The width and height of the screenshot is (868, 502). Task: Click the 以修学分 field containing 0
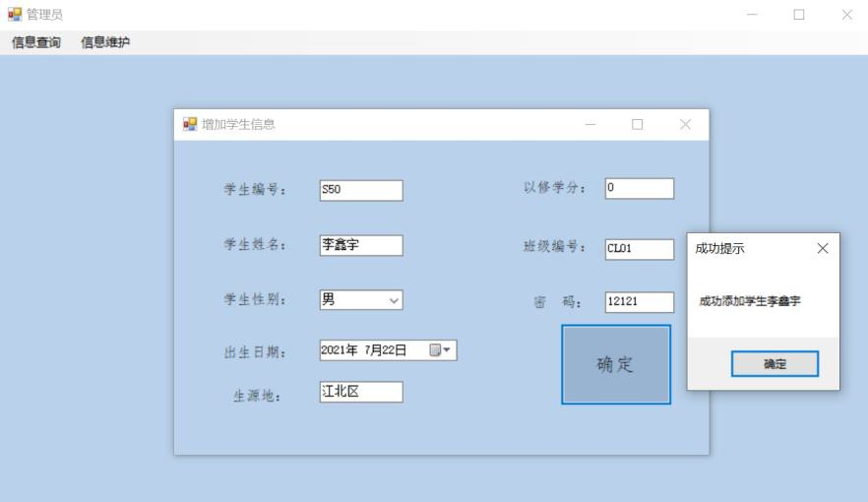(x=640, y=188)
